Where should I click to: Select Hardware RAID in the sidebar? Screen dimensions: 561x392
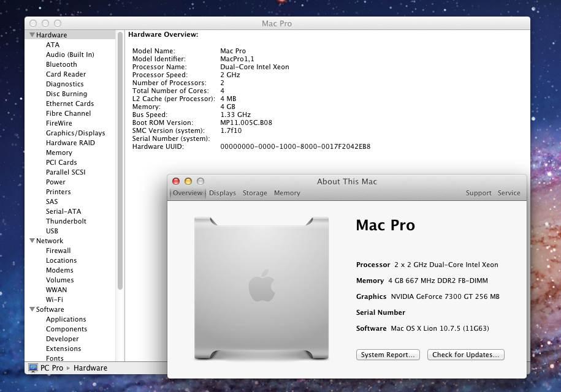point(71,143)
